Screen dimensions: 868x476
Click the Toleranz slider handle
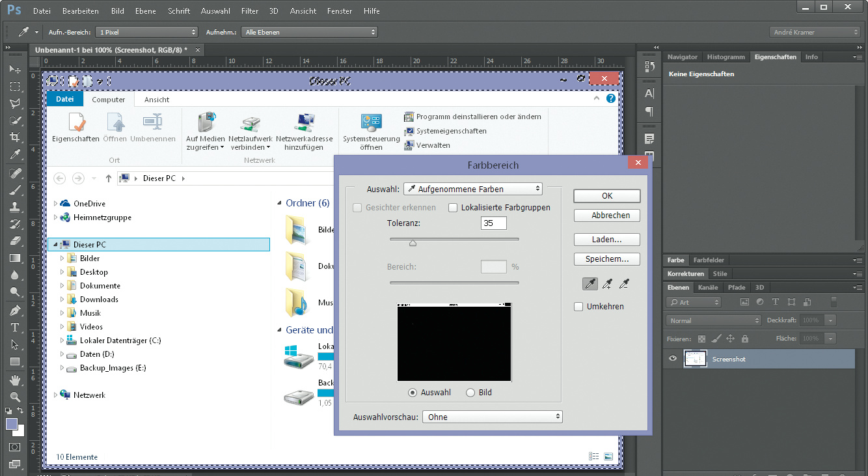click(x=412, y=243)
